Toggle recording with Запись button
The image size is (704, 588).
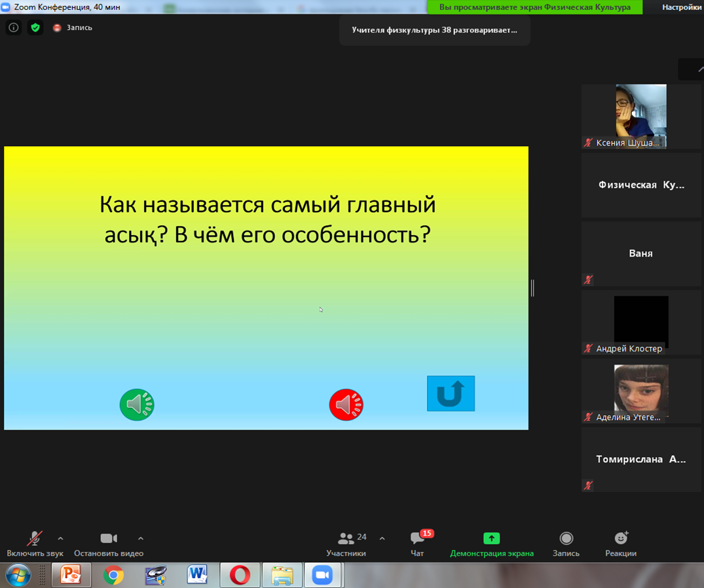pyautogui.click(x=566, y=543)
